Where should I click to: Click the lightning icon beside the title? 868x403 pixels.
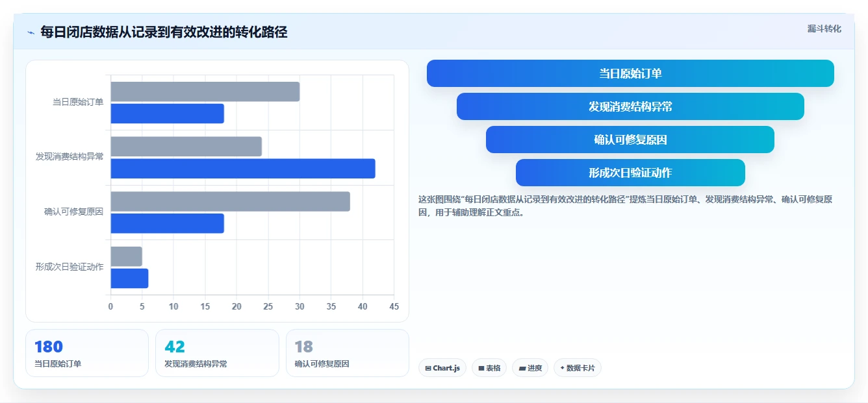coord(31,32)
